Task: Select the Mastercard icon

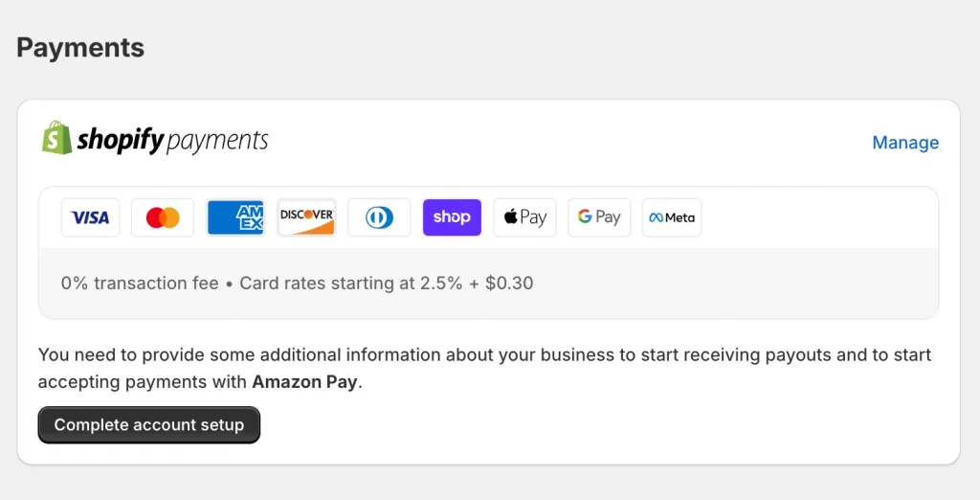Action: (163, 217)
